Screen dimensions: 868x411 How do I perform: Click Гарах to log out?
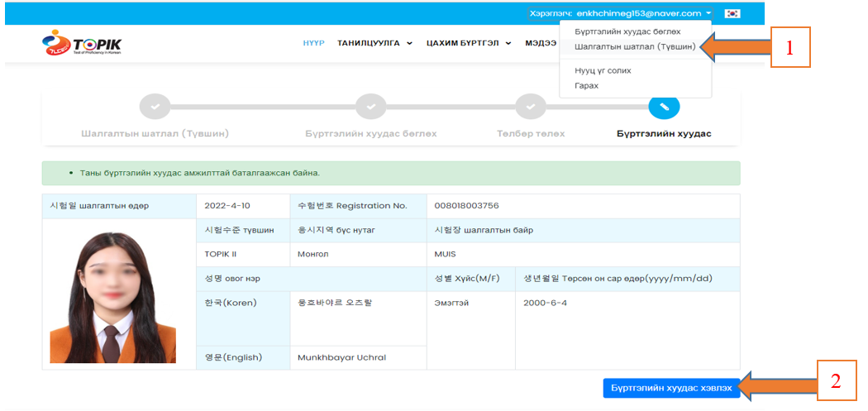pos(586,86)
